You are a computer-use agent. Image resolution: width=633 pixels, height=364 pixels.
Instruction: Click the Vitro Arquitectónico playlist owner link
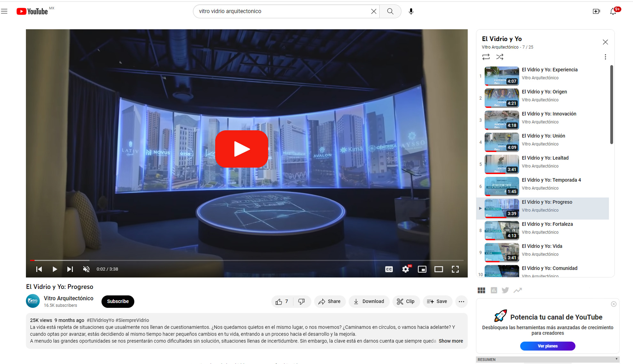(x=500, y=47)
